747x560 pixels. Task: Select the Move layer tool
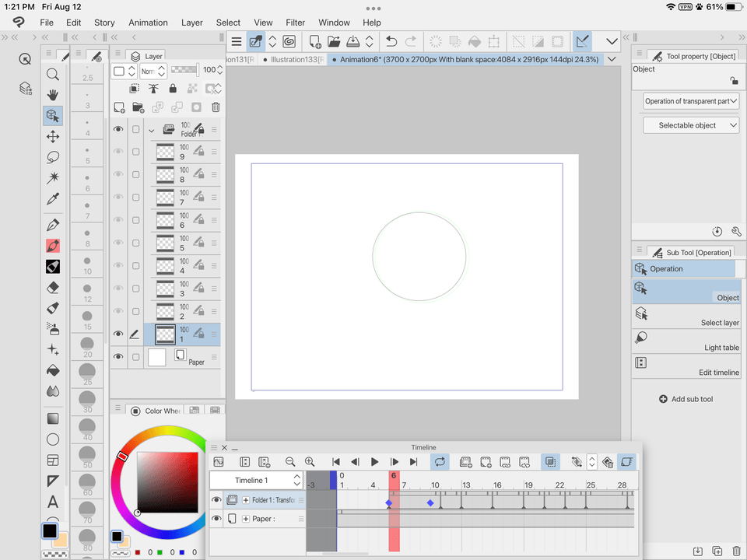pyautogui.click(x=53, y=137)
